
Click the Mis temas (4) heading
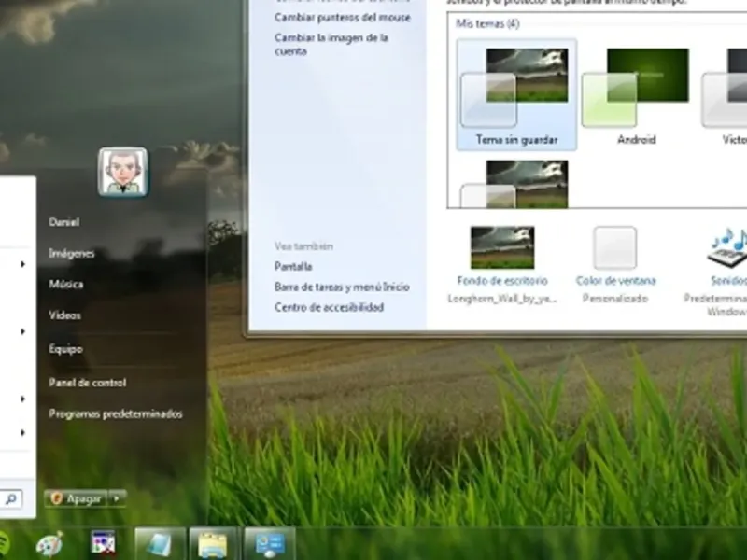pos(487,23)
